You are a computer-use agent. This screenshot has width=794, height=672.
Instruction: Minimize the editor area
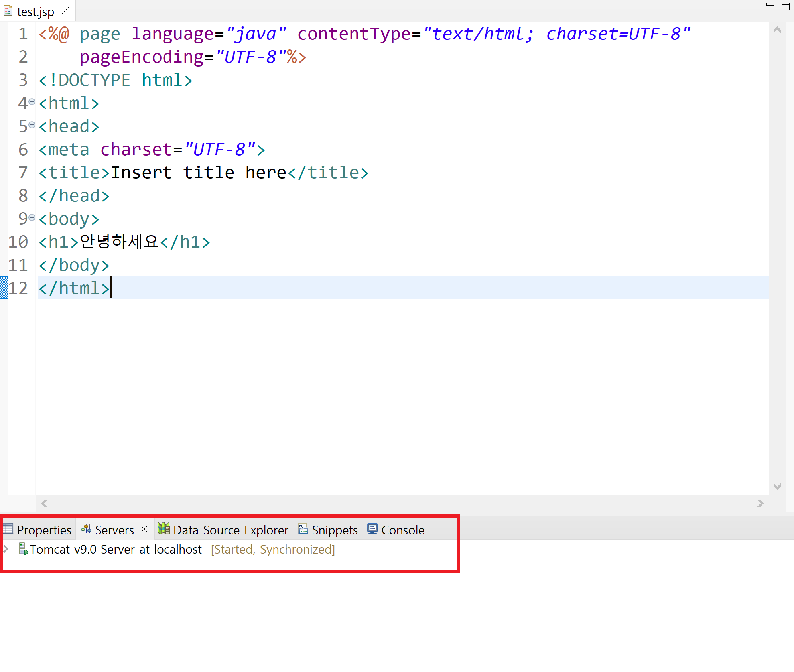click(770, 5)
